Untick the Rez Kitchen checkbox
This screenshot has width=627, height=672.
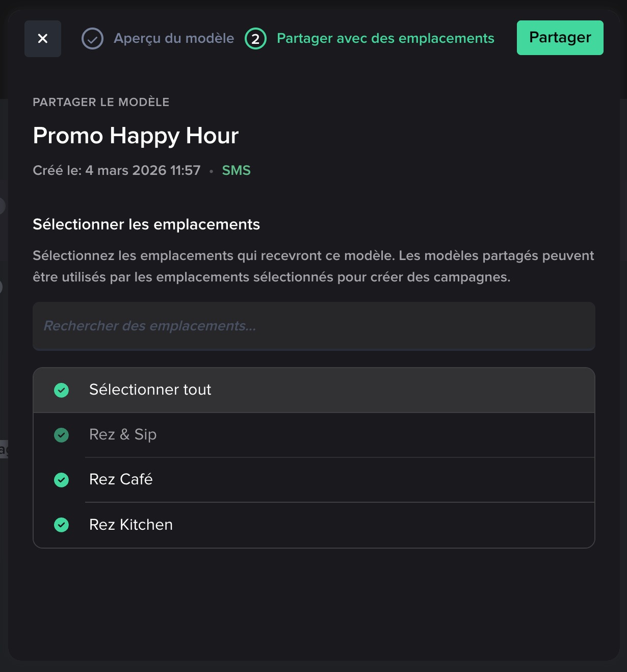pyautogui.click(x=62, y=525)
